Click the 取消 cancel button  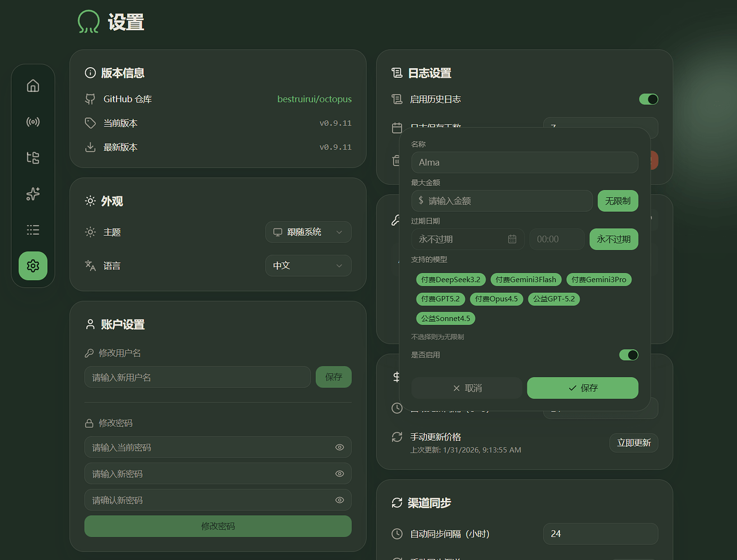click(467, 388)
